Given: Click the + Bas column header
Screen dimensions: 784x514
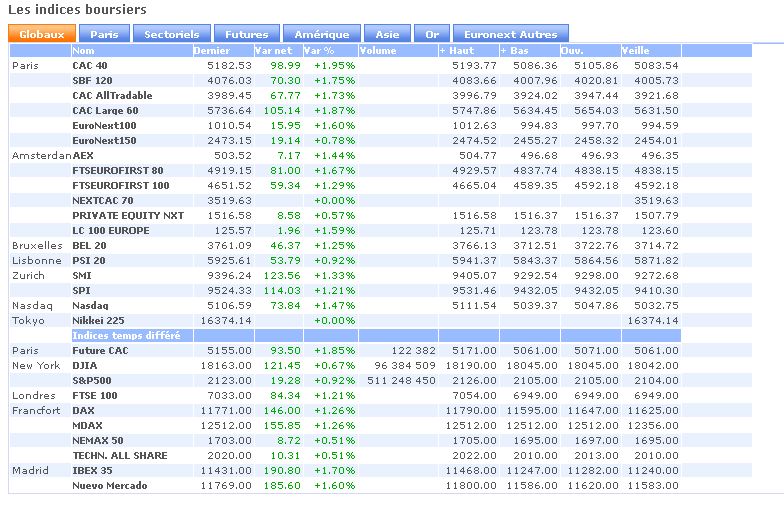Looking at the screenshot, I should (514, 50).
